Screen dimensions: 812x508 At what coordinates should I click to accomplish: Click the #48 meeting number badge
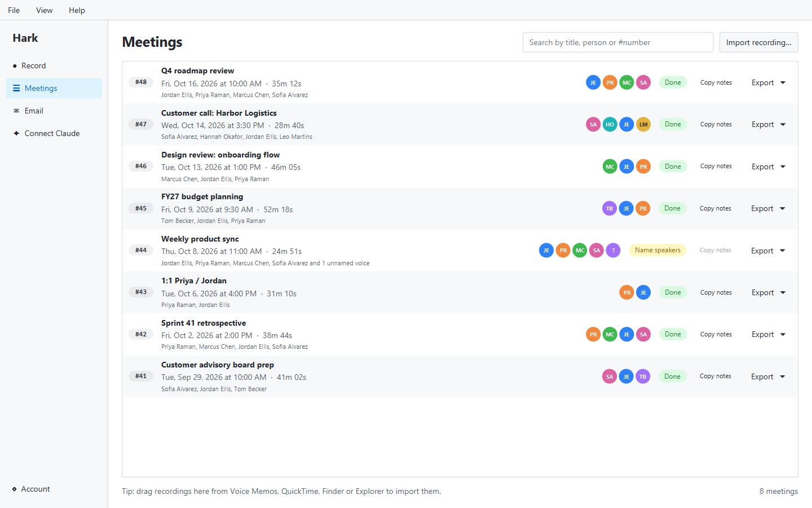(141, 82)
